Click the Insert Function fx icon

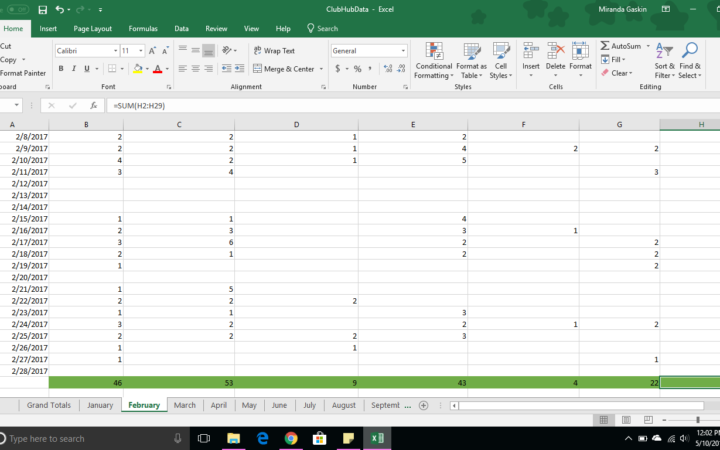93,105
